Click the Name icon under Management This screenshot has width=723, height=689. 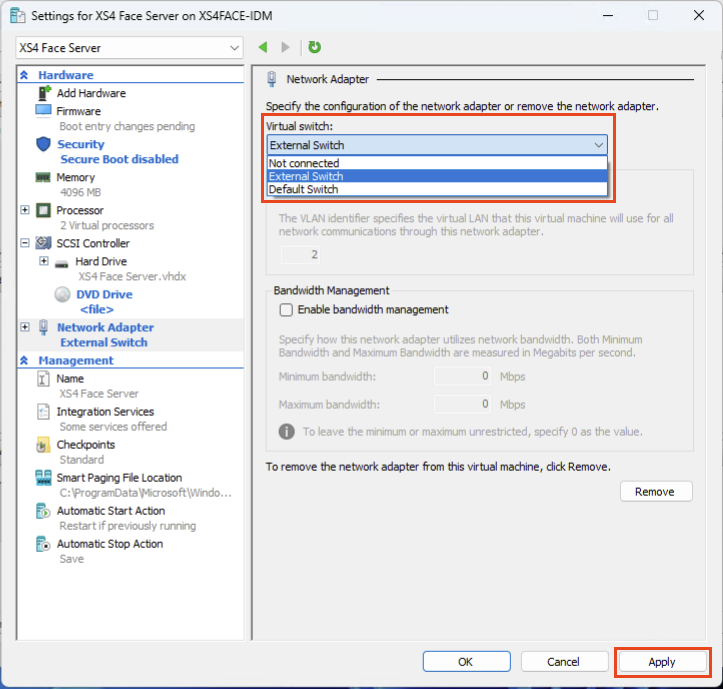pyautogui.click(x=43, y=379)
